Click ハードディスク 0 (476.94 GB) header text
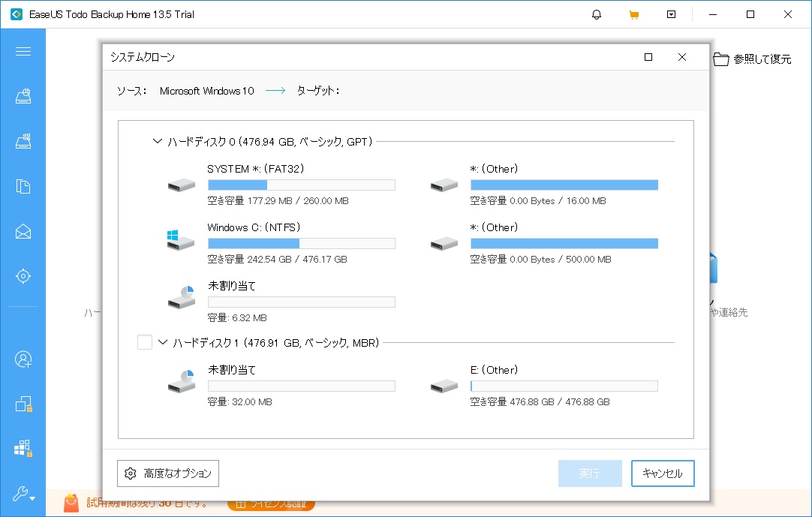 tap(270, 141)
